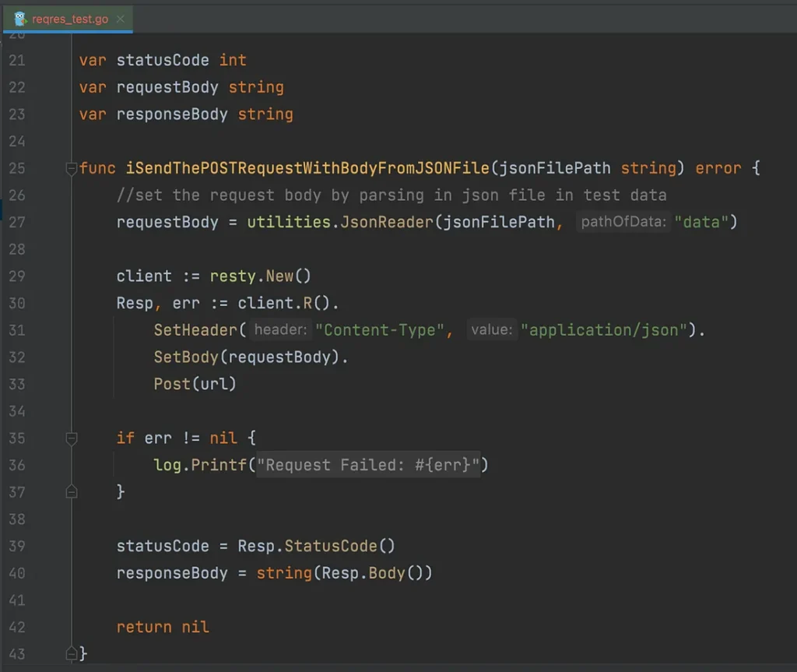Viewport: 797px width, 672px height.
Task: Click the Post(url) call
Action: (x=195, y=384)
